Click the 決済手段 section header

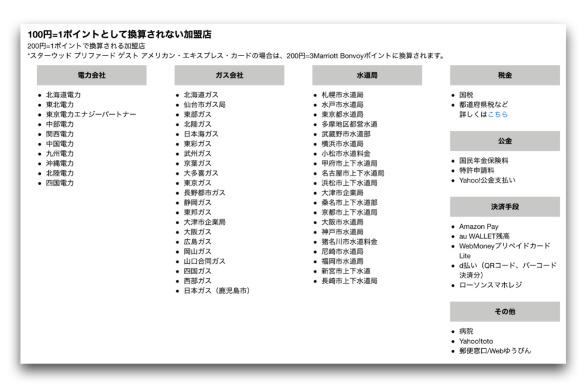pyautogui.click(x=505, y=207)
